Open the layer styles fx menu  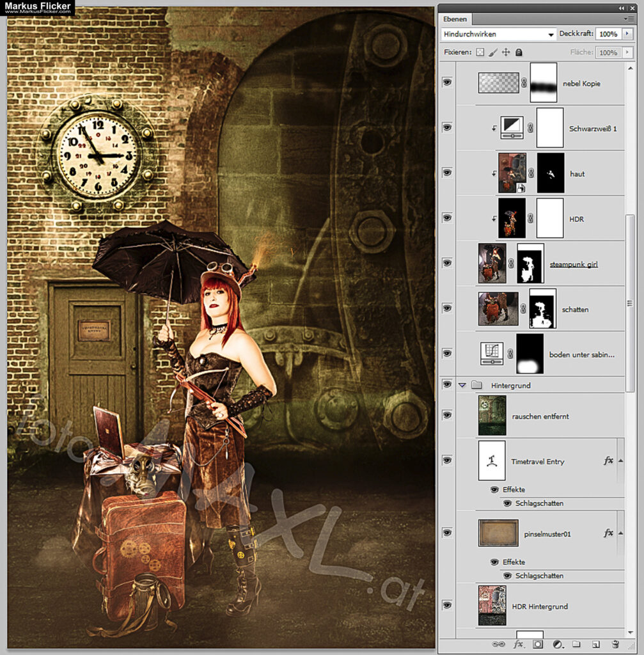click(x=519, y=644)
